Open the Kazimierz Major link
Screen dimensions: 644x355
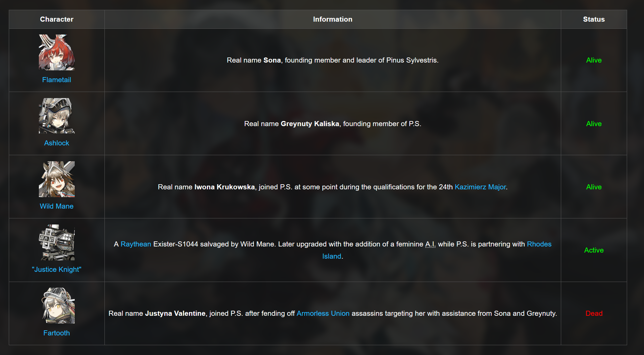[x=480, y=187]
